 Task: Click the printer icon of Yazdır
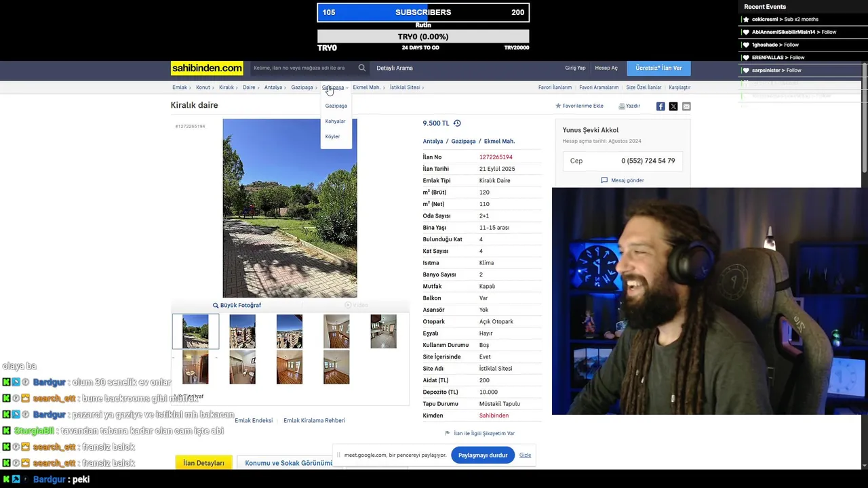coord(622,106)
